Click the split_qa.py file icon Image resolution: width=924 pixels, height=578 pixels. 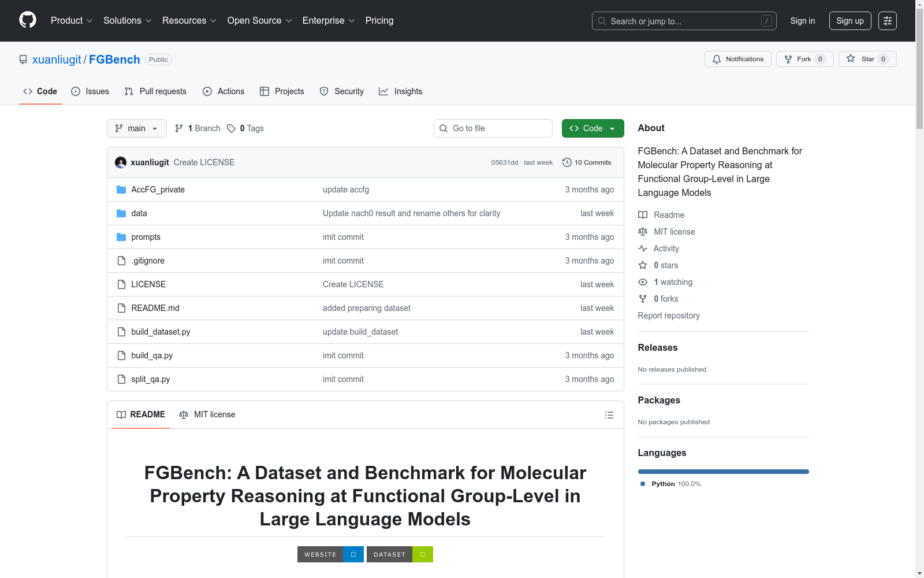[121, 379]
